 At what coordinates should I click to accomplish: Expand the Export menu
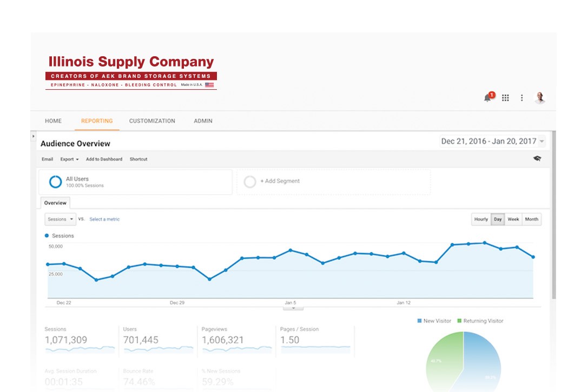(69, 159)
